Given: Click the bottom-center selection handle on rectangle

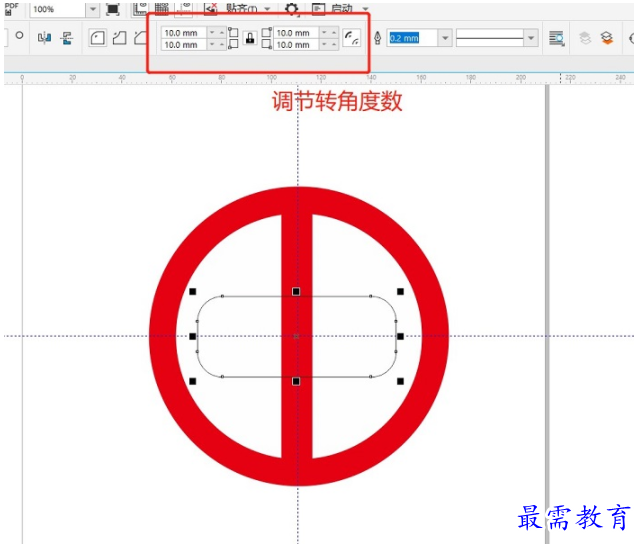Looking at the screenshot, I should pyautogui.click(x=296, y=381).
